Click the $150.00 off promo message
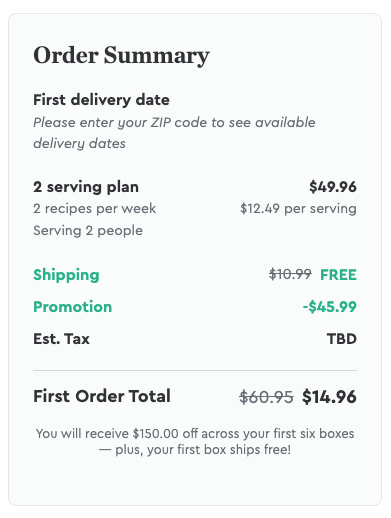This screenshot has height=518, width=391. (195, 434)
